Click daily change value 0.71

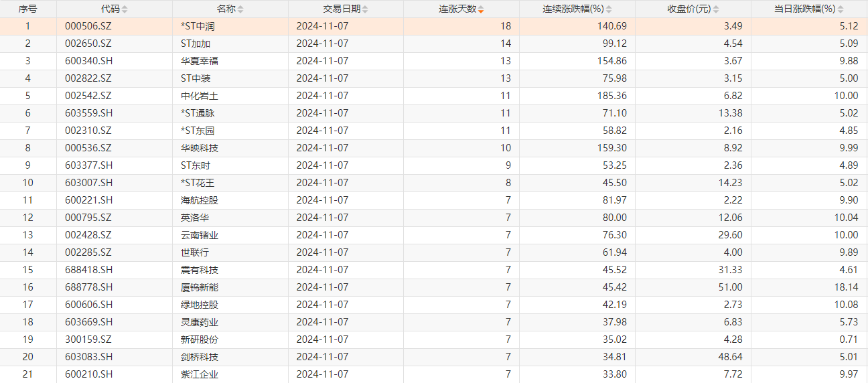coord(849,339)
